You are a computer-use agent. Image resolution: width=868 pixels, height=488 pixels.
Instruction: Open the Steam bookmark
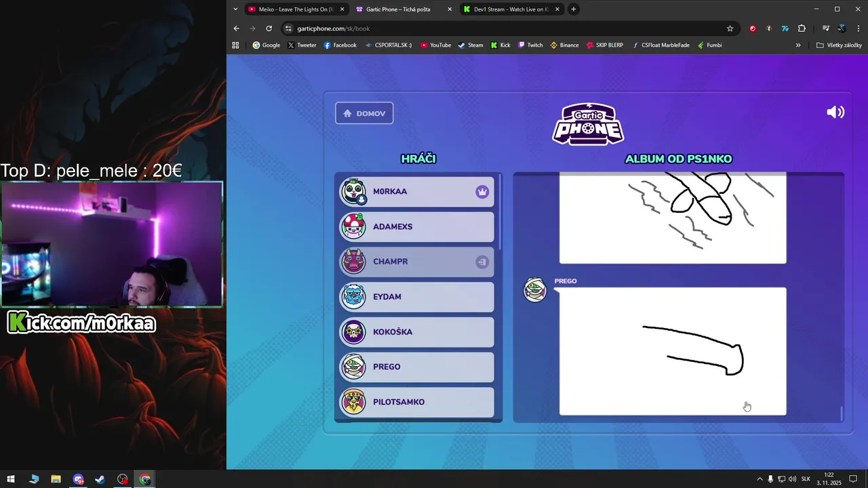click(471, 45)
